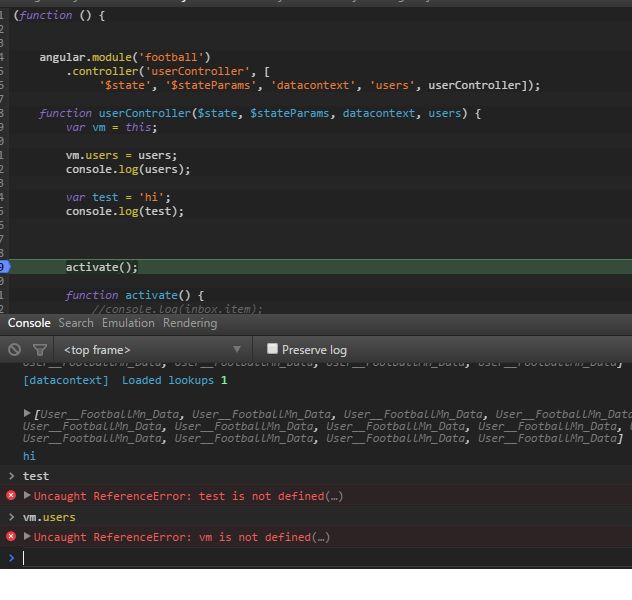Screen dimensions: 632x600
Task: Switch to the Console tab
Action: coord(29,323)
